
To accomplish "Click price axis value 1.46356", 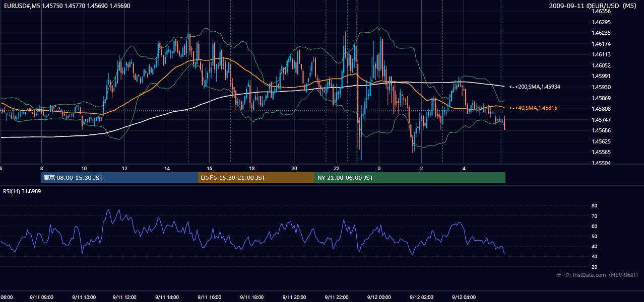I will click(x=601, y=11).
